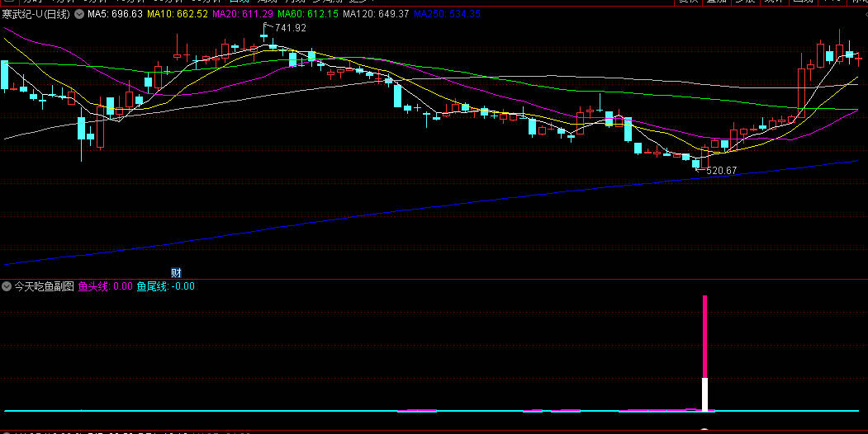The width and height of the screenshot is (868, 434).
Task: Click the 寒武纪-U(日线) chart title
Action: [36, 14]
